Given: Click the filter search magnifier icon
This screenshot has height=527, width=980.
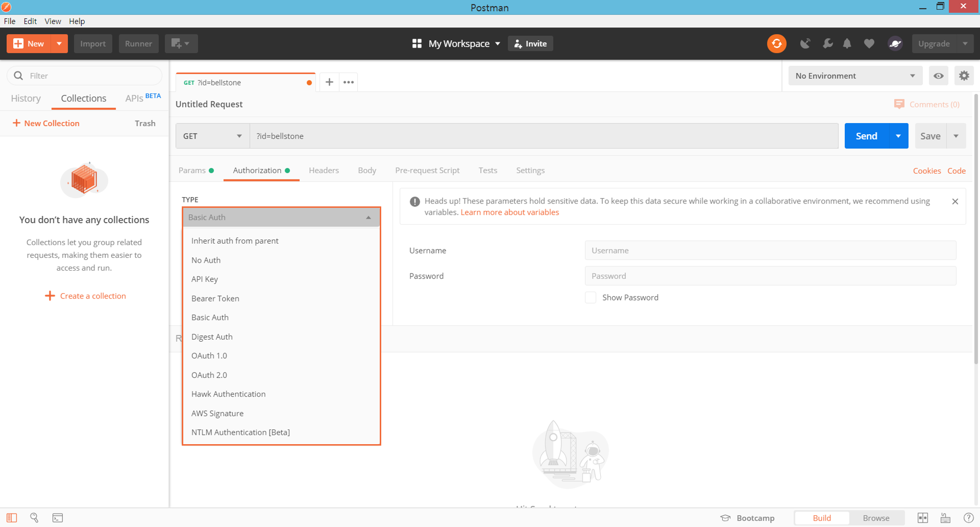Looking at the screenshot, I should [19, 75].
